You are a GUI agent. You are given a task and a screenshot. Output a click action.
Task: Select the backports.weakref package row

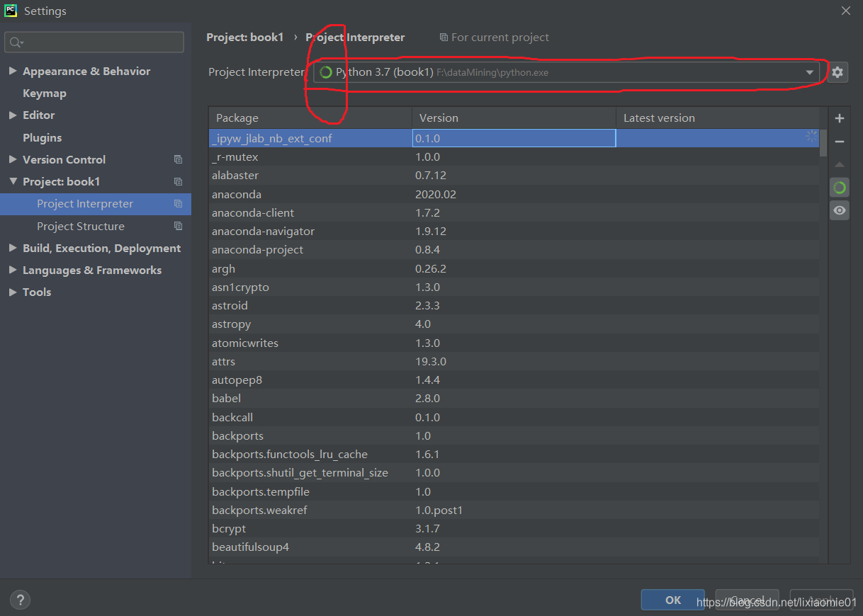(x=514, y=510)
